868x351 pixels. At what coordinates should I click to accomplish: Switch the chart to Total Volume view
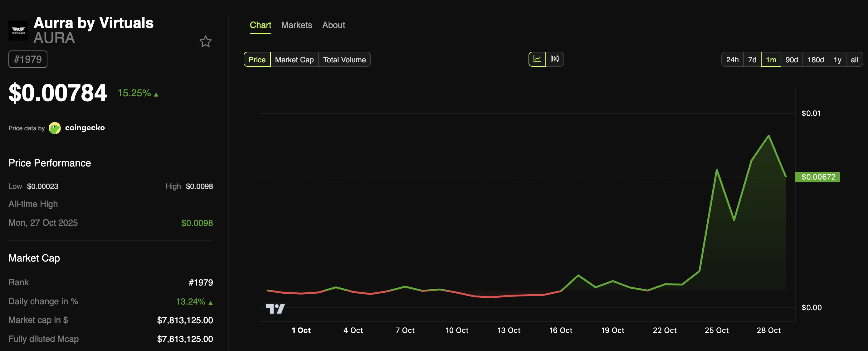tap(344, 59)
